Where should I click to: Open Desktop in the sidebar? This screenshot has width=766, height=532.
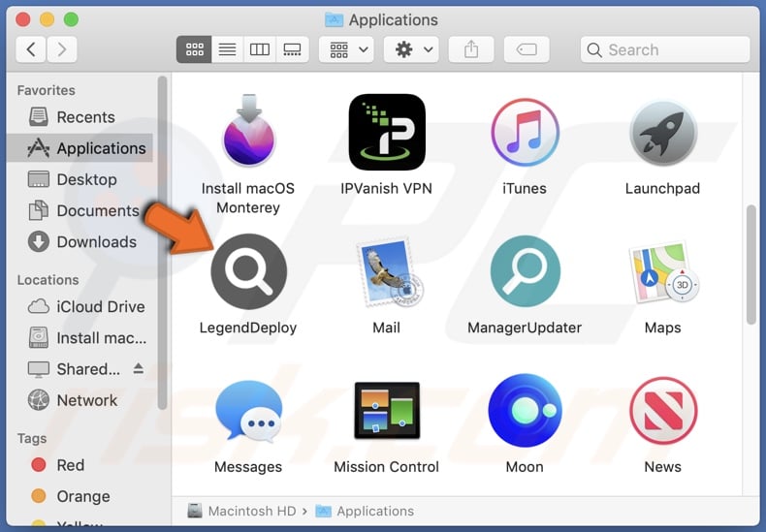click(80, 179)
